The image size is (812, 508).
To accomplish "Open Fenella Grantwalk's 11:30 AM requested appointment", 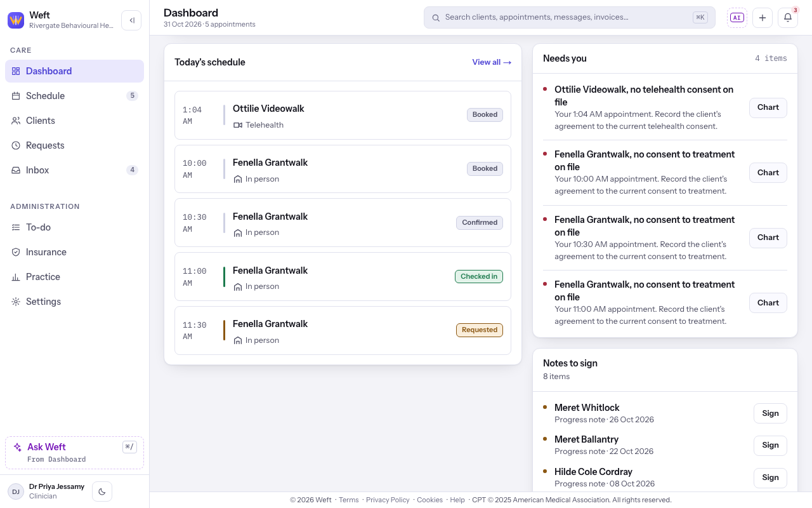I will coord(343,331).
